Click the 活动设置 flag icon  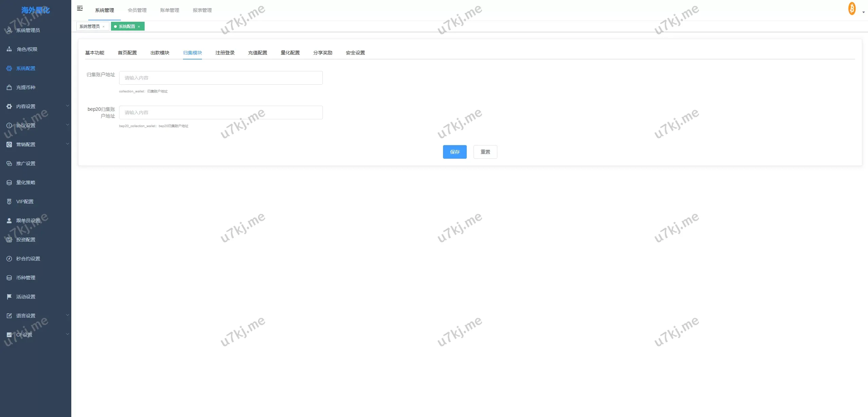pyautogui.click(x=9, y=297)
